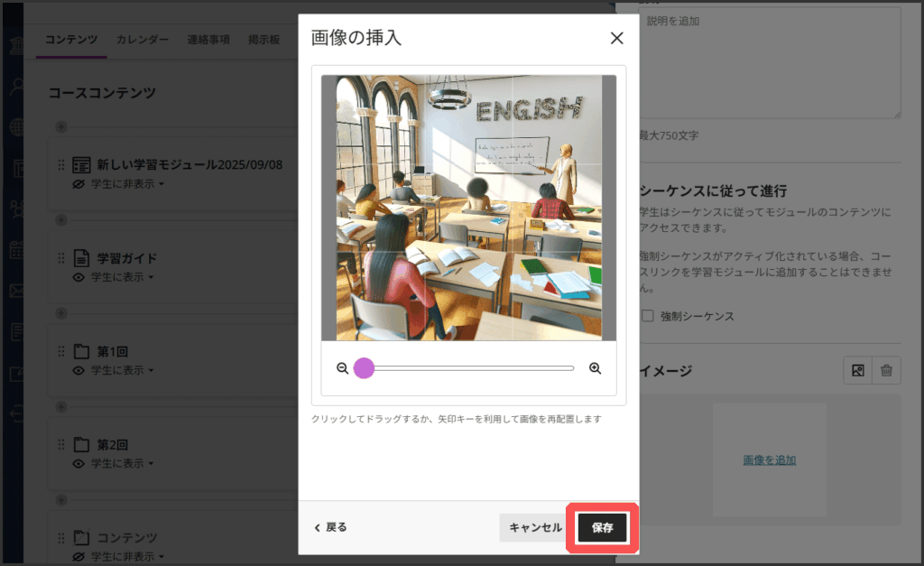Toggle the visibility eye icon under 学習ガイド

79,277
